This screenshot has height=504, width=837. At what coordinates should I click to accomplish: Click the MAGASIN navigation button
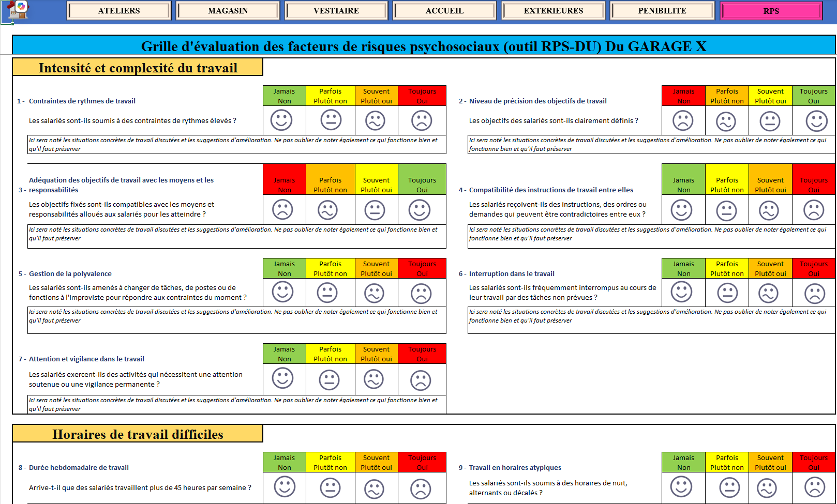tap(228, 11)
